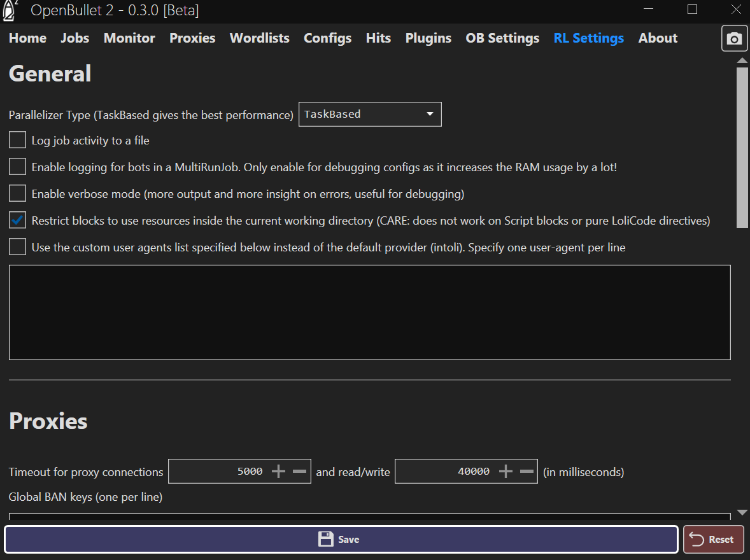Select the RL Settings tab
The height and width of the screenshot is (560, 750).
pos(588,38)
